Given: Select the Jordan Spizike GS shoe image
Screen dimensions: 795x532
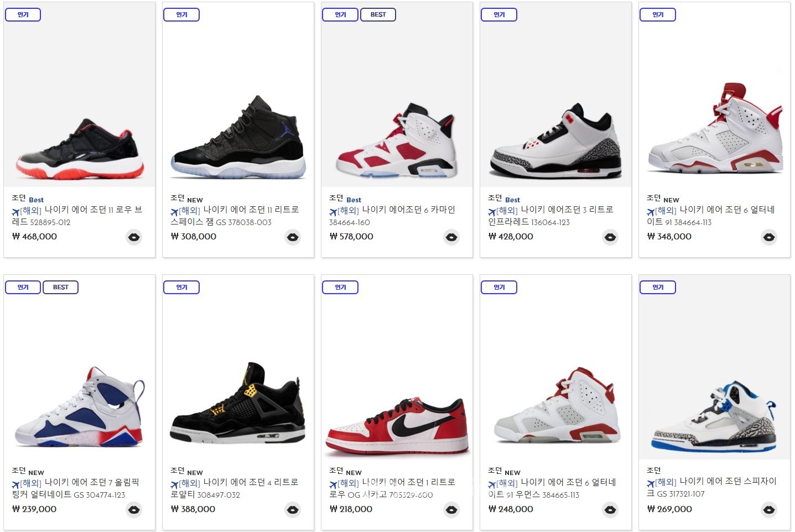Looking at the screenshot, I should [x=714, y=415].
